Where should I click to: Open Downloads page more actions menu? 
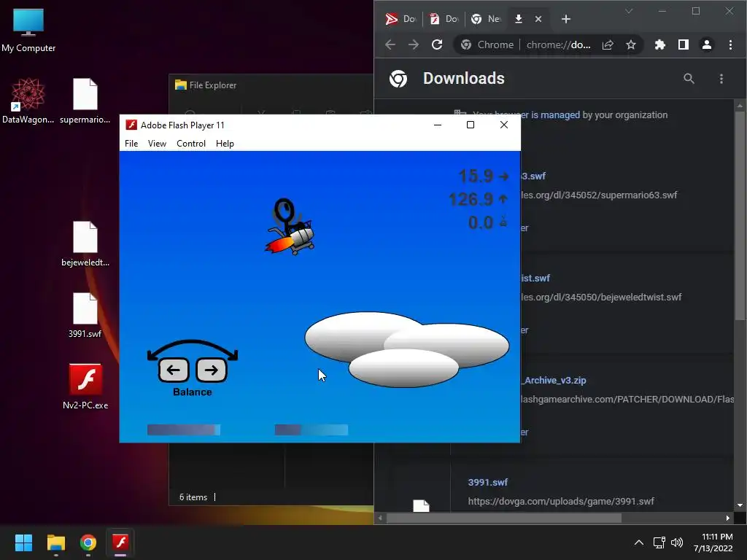721,79
